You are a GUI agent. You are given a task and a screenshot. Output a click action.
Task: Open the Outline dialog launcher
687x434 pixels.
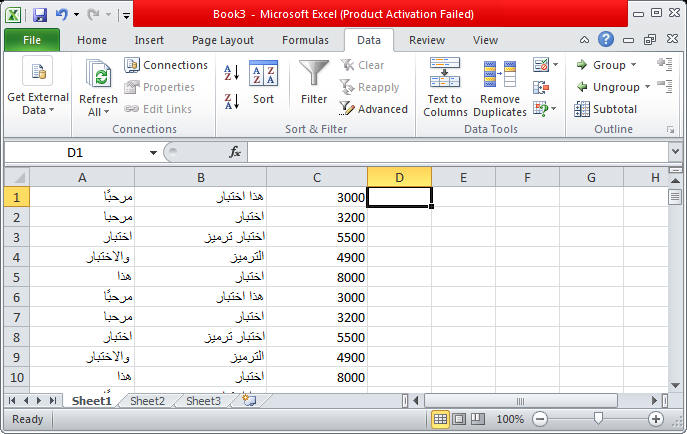[670, 130]
